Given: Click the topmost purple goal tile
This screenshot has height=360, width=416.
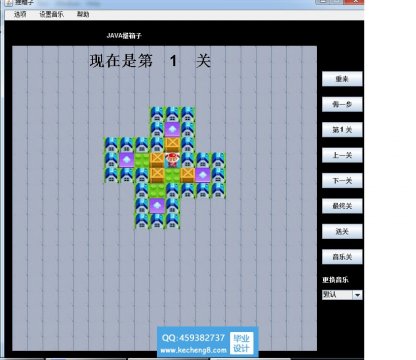Looking at the screenshot, I should 172,130.
